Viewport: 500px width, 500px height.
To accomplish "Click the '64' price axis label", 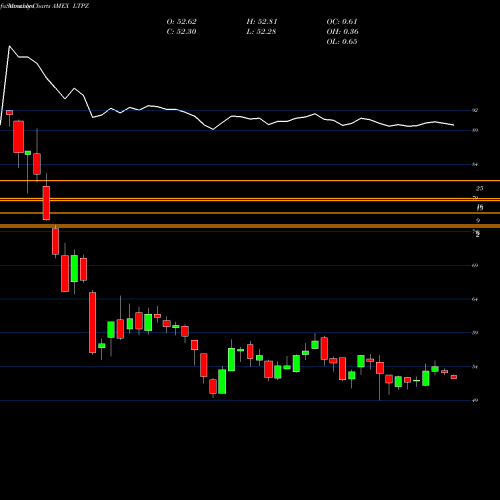I will pyautogui.click(x=475, y=299).
